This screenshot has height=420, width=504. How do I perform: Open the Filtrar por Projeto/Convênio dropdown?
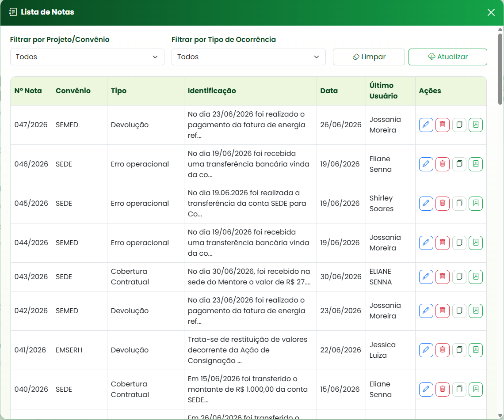click(x=87, y=57)
